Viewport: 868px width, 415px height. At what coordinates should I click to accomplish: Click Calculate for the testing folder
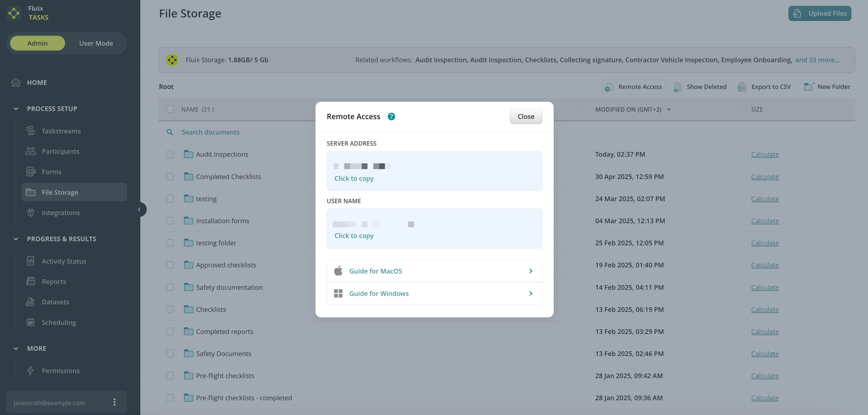coord(765,198)
